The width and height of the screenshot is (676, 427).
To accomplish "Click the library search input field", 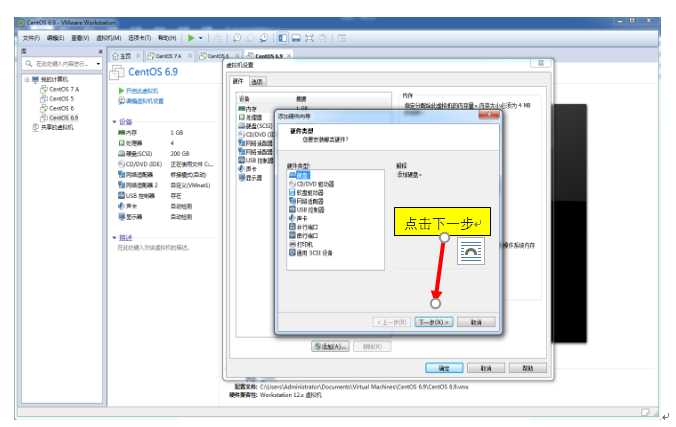I will 59,63.
